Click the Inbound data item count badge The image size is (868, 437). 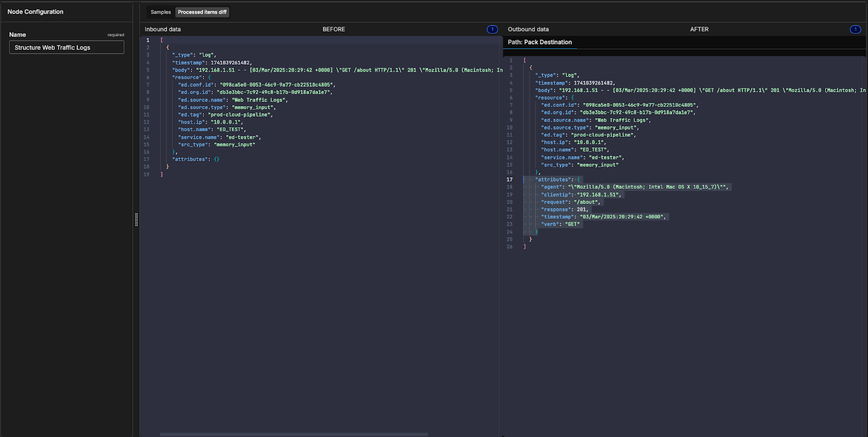click(x=492, y=29)
